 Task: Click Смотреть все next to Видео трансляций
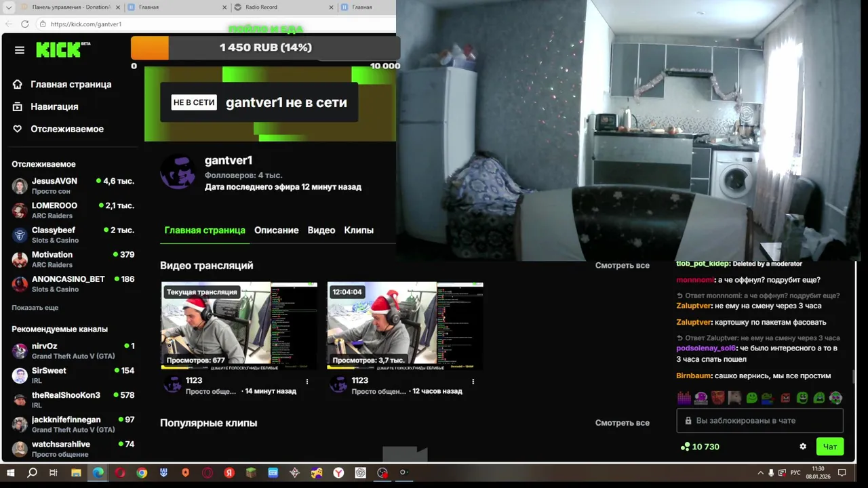[622, 266]
